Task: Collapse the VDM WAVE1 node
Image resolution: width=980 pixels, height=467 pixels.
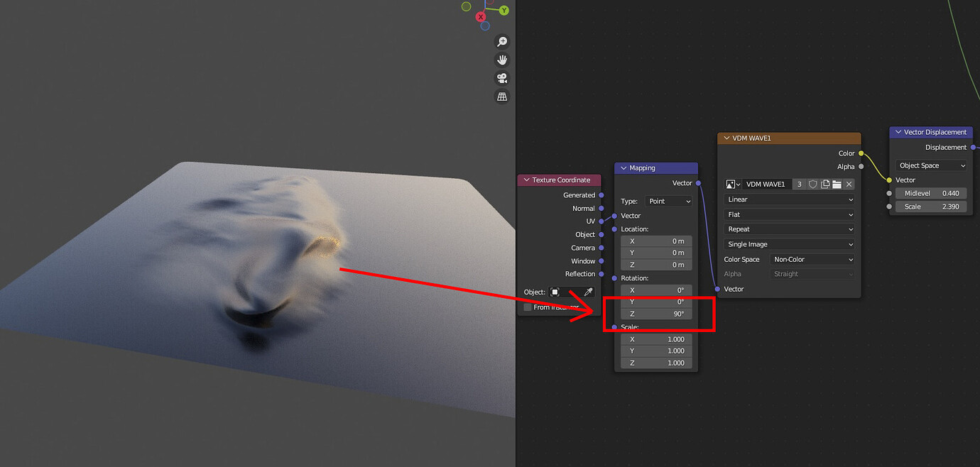Action: 727,138
